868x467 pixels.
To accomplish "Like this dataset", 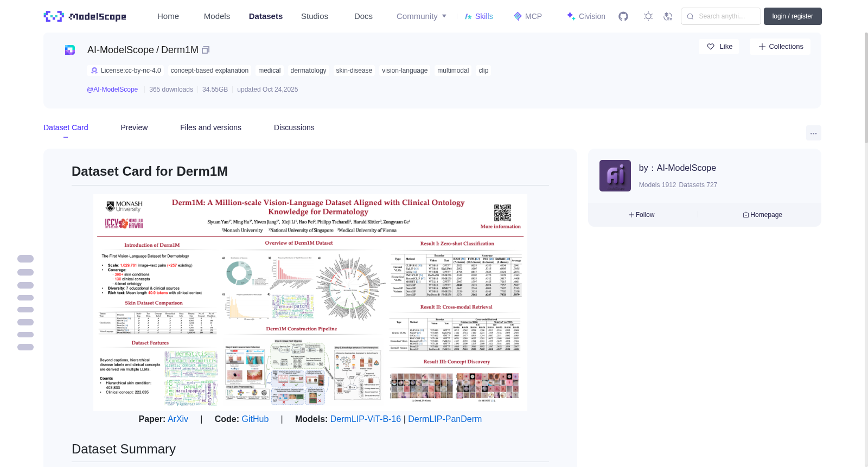I will click(x=719, y=47).
